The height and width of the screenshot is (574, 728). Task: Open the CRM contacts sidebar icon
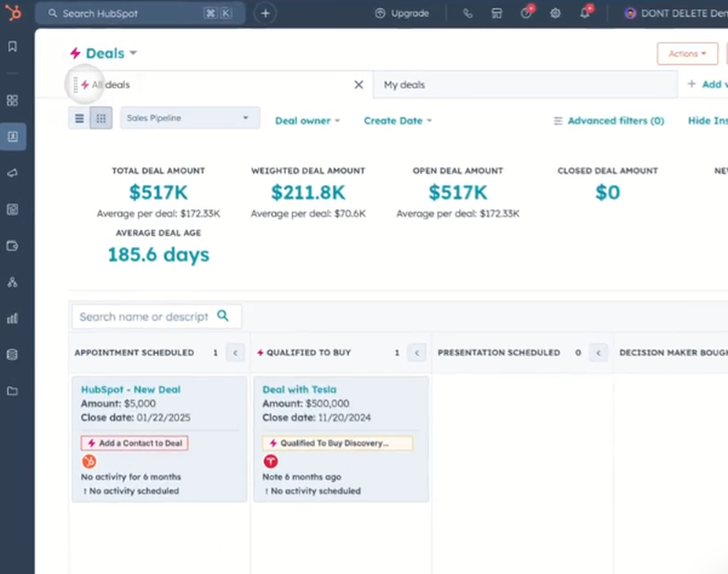[x=13, y=136]
